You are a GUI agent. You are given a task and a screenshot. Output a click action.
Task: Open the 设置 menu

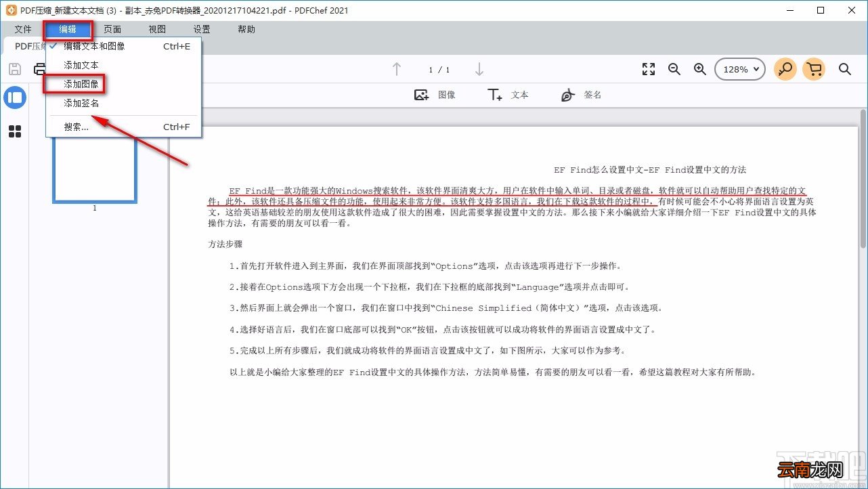(x=202, y=29)
